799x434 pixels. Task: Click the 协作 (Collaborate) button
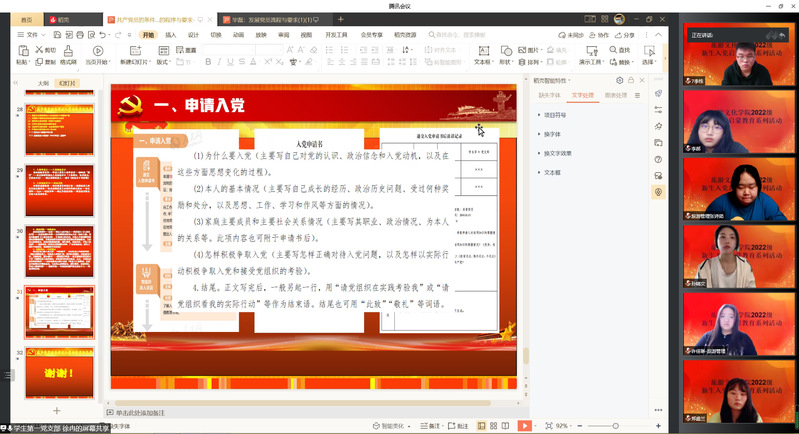pyautogui.click(x=599, y=34)
